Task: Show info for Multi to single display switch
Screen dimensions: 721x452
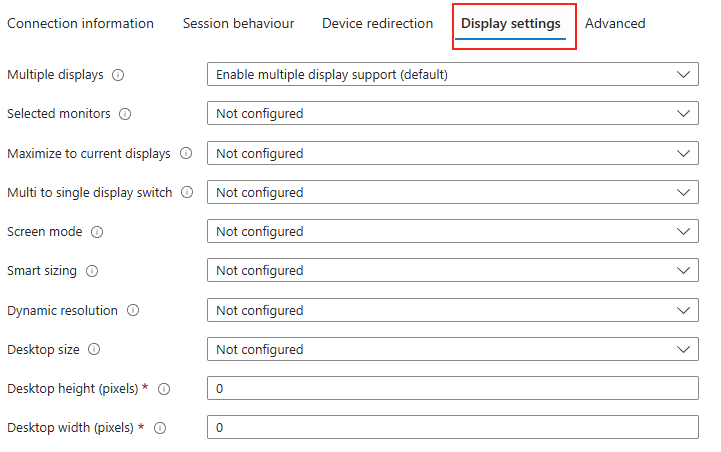Action: coord(187,192)
